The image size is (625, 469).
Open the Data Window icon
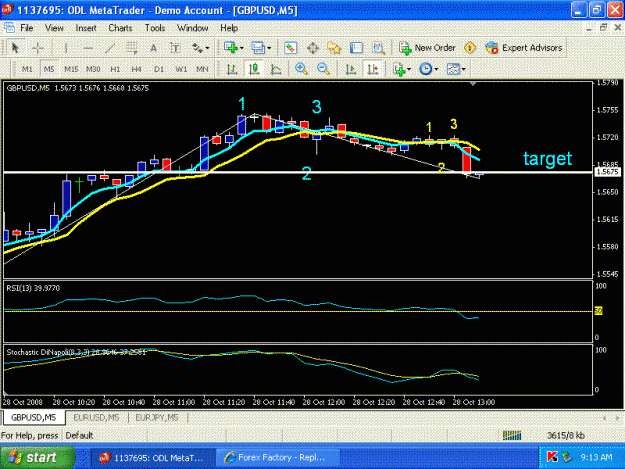[313, 48]
